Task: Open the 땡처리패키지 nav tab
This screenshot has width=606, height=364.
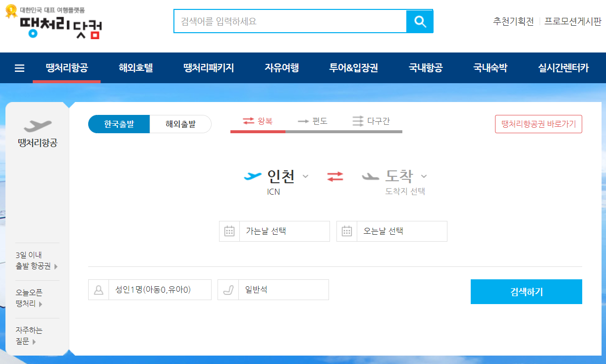Action: click(209, 68)
